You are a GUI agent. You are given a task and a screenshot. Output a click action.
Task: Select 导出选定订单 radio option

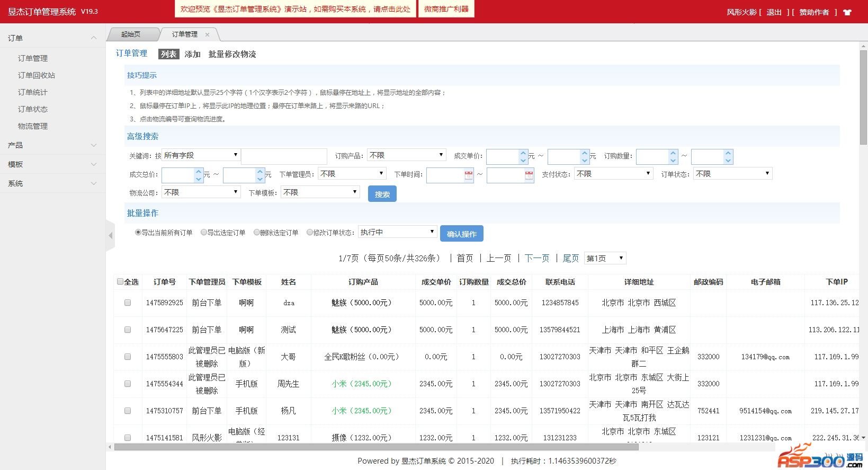click(204, 233)
